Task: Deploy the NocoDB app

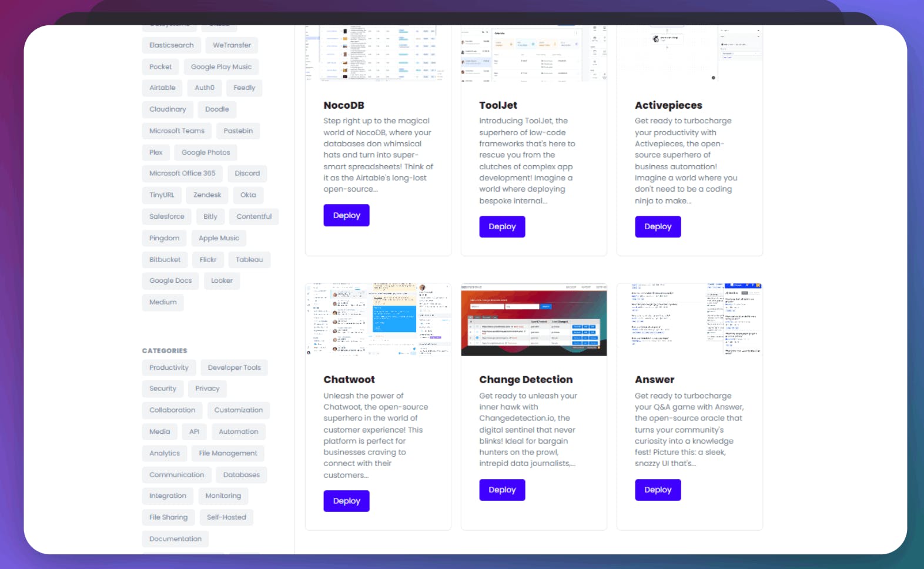Action: pos(346,215)
